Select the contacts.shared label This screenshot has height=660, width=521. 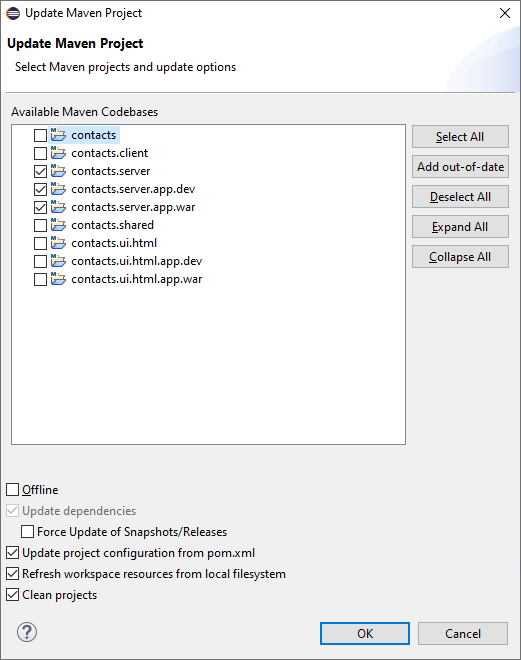[112, 225]
